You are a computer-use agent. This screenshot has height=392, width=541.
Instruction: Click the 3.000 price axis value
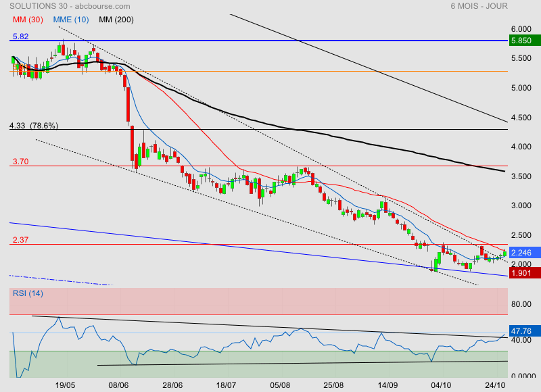[521, 205]
